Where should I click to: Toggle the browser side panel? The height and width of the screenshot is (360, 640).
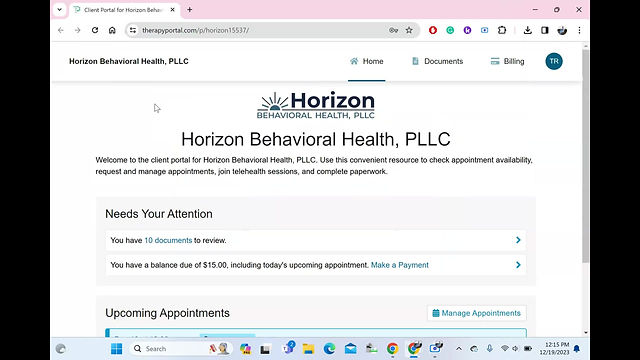544,30
